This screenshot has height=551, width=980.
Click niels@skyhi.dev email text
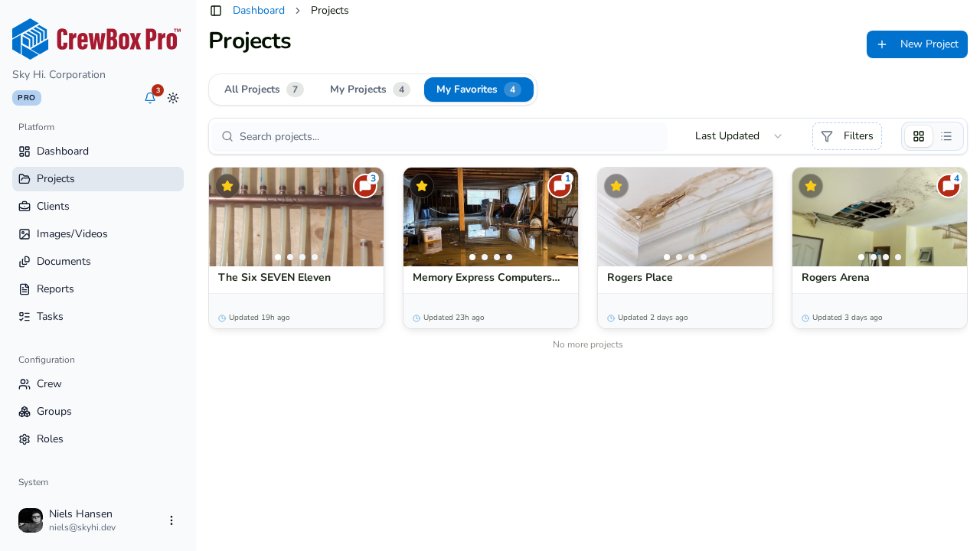82,528
